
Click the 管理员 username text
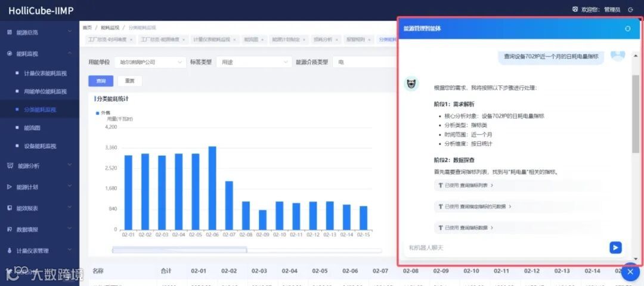tap(612, 10)
